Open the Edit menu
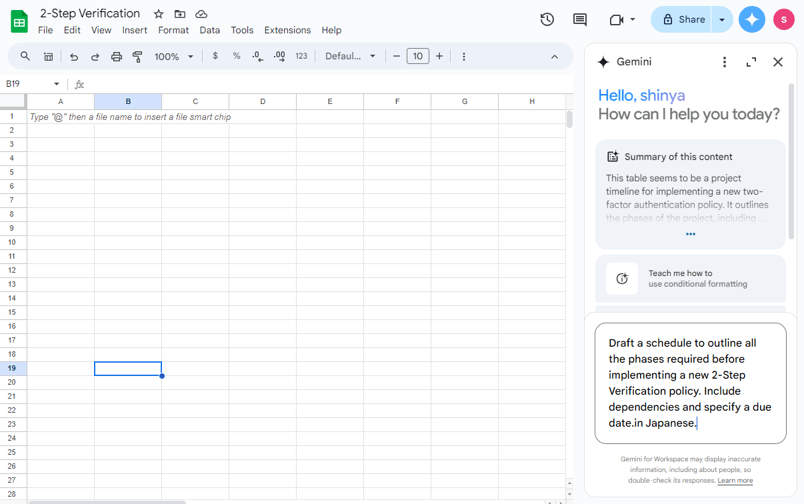The height and width of the screenshot is (504, 804). pos(72,30)
